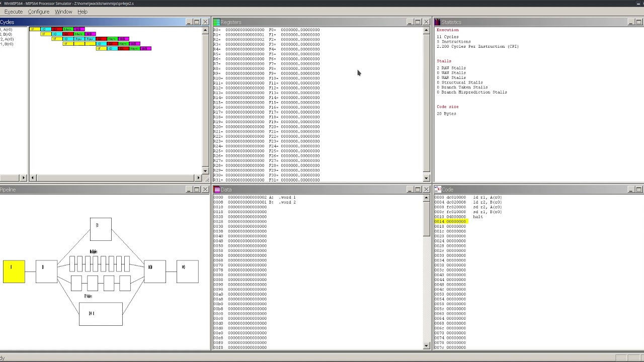644x362 pixels.
Task: Click the Registers window title icon
Action: coord(216,22)
